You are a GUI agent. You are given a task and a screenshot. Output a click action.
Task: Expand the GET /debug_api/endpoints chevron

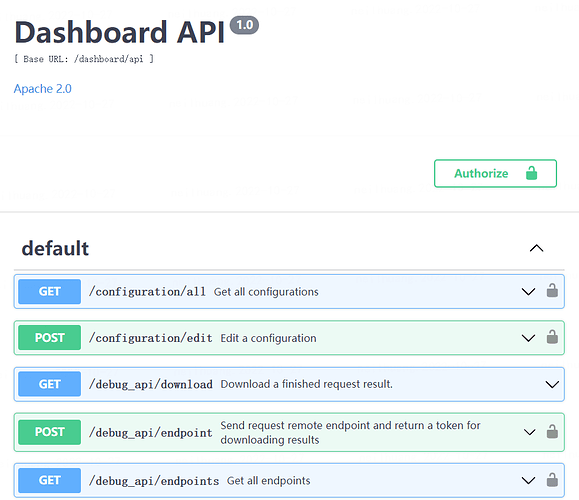pyautogui.click(x=528, y=480)
